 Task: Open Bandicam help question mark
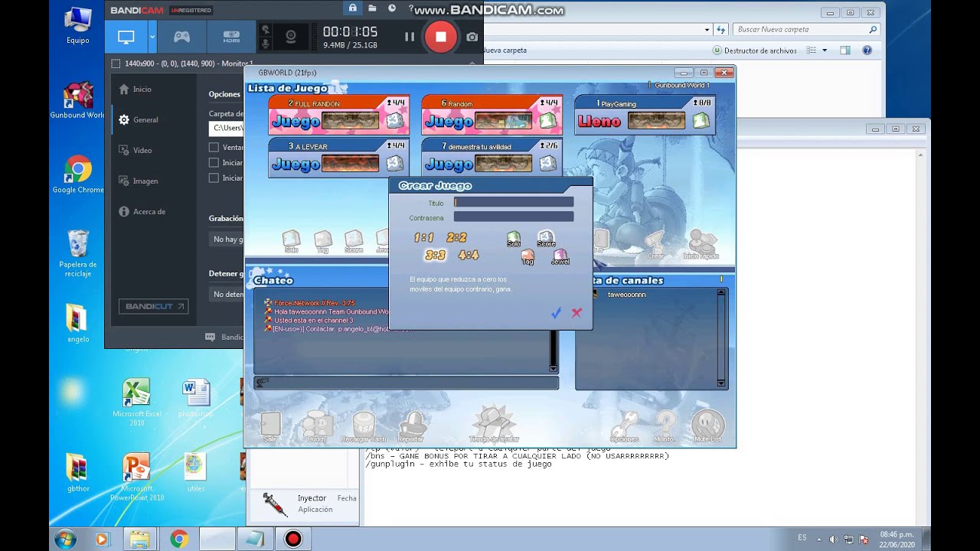pyautogui.click(x=411, y=8)
